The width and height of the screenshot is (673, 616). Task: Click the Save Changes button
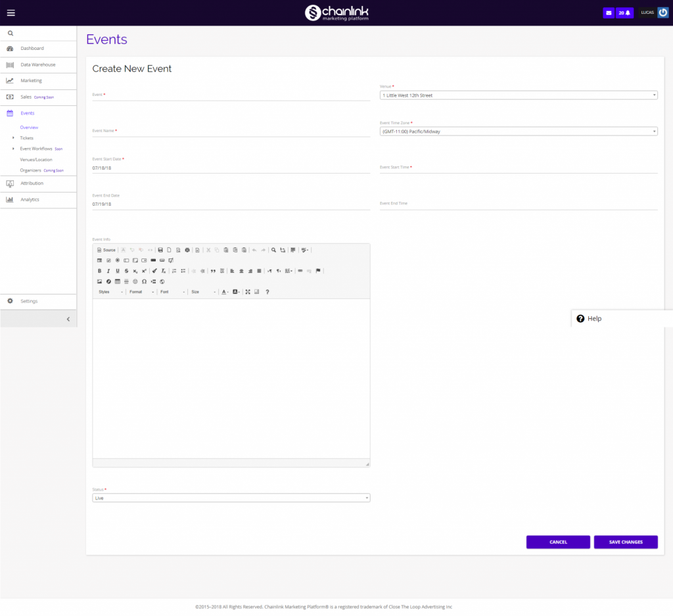625,542
